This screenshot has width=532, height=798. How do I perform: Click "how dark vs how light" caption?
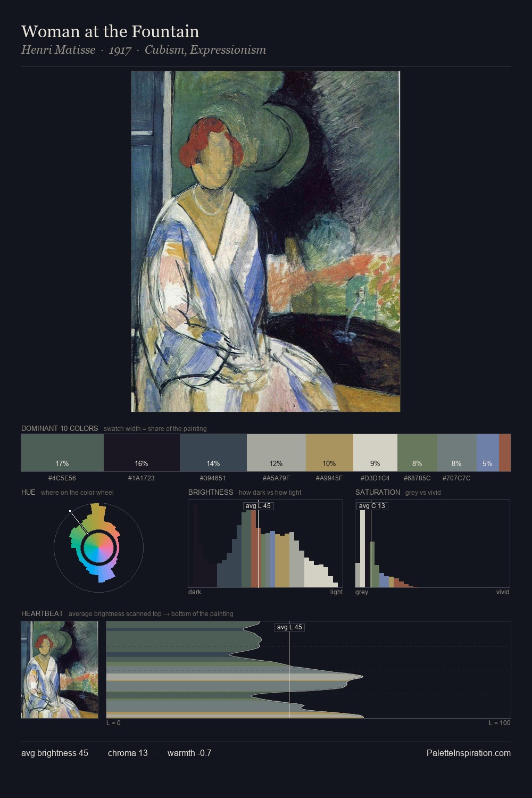click(x=270, y=493)
